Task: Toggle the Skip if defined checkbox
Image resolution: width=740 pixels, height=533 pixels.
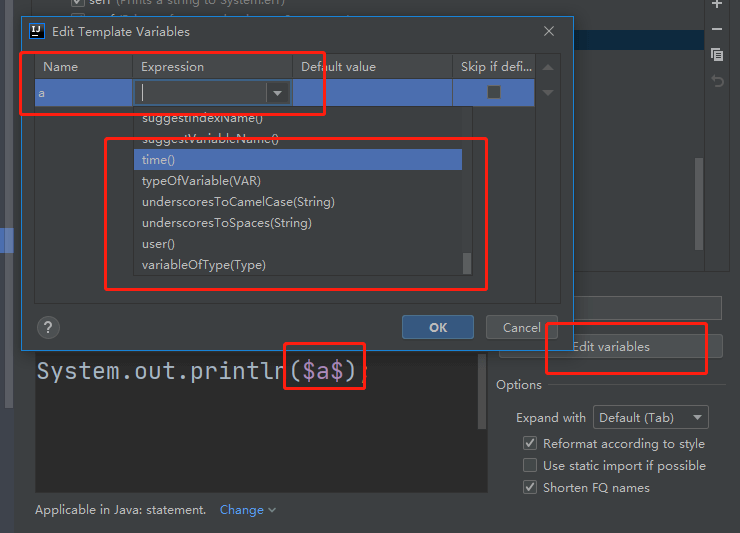Action: 494,92
